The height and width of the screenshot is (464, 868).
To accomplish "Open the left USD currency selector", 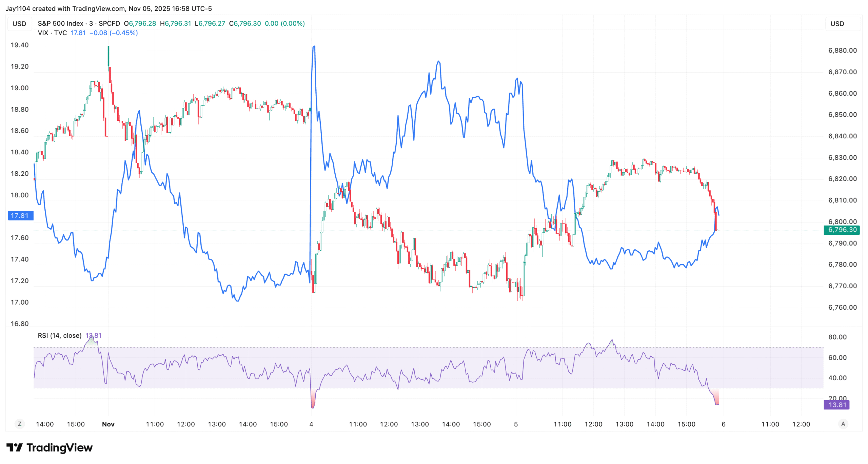I will pyautogui.click(x=19, y=24).
